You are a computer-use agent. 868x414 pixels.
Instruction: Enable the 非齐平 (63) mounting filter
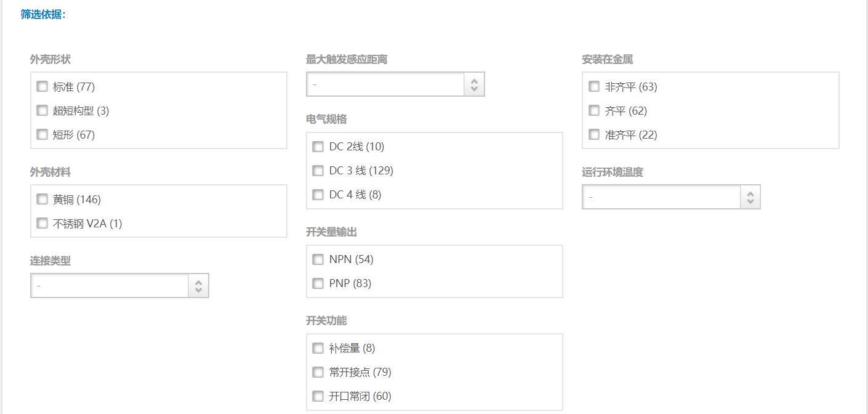(x=593, y=86)
